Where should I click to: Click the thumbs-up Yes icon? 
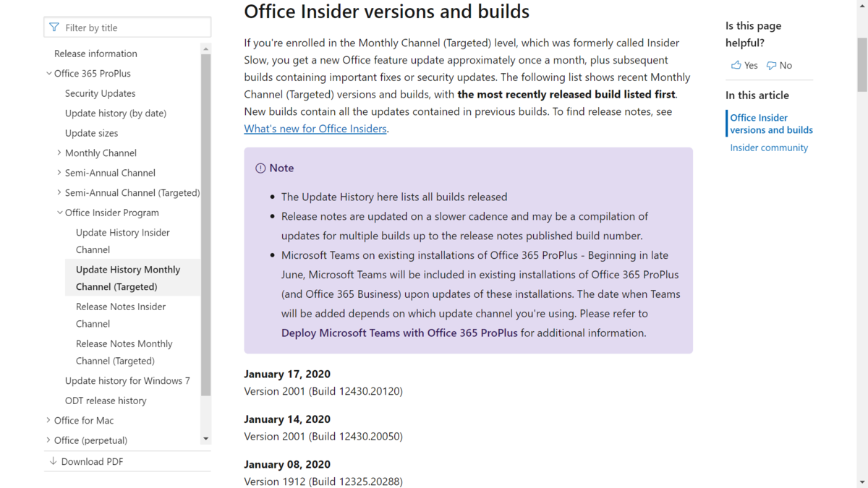pyautogui.click(x=736, y=65)
